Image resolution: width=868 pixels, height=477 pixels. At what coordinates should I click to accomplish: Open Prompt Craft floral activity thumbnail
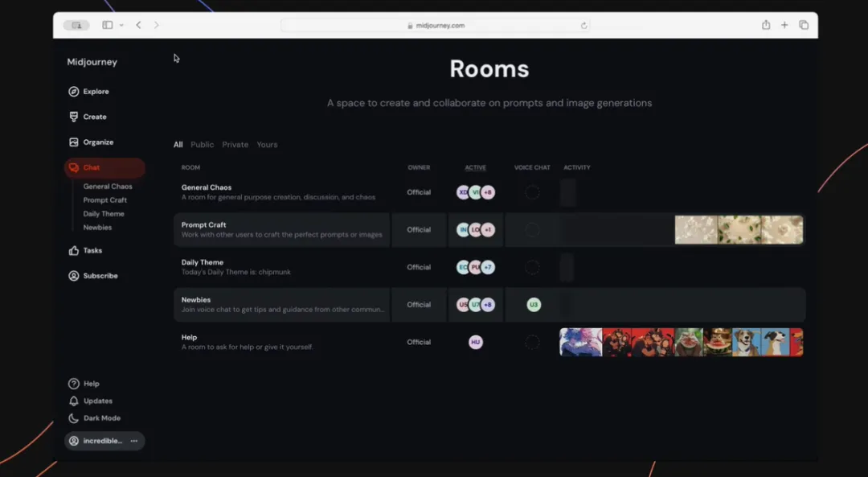coord(739,230)
